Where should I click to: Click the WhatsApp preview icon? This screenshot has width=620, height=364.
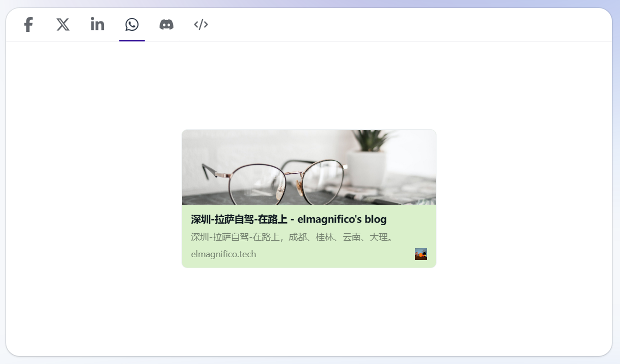point(132,24)
